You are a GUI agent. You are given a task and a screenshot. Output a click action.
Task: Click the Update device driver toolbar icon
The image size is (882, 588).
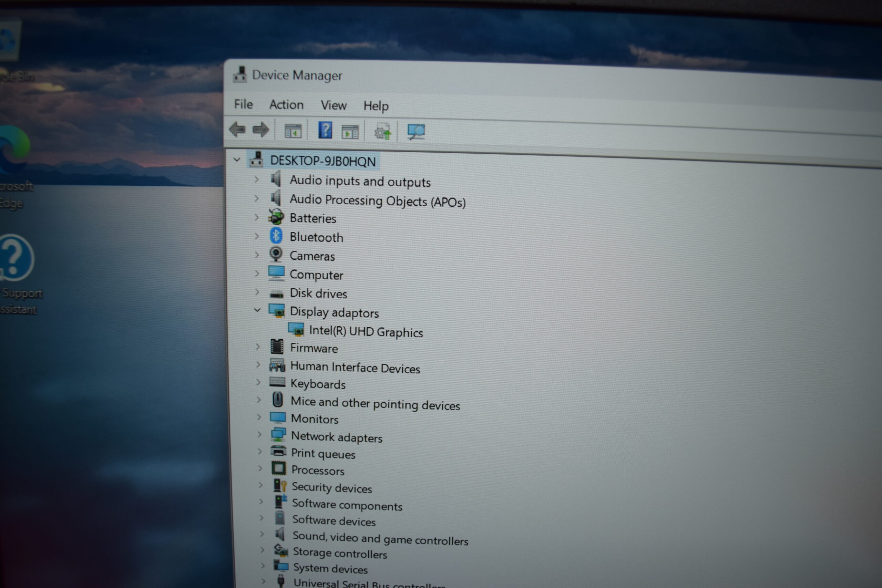[382, 132]
